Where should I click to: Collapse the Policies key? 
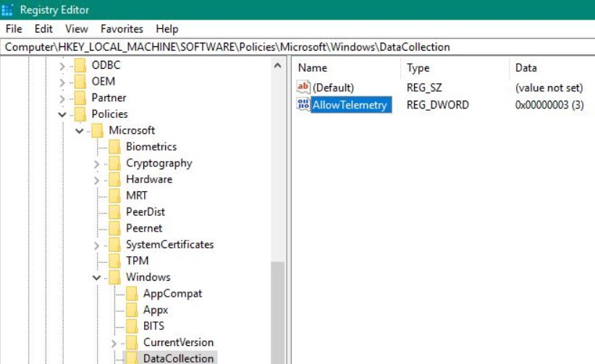[x=62, y=114]
